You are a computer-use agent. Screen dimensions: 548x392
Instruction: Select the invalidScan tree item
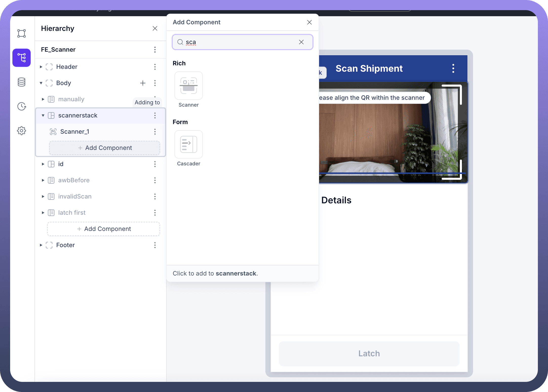[75, 197]
